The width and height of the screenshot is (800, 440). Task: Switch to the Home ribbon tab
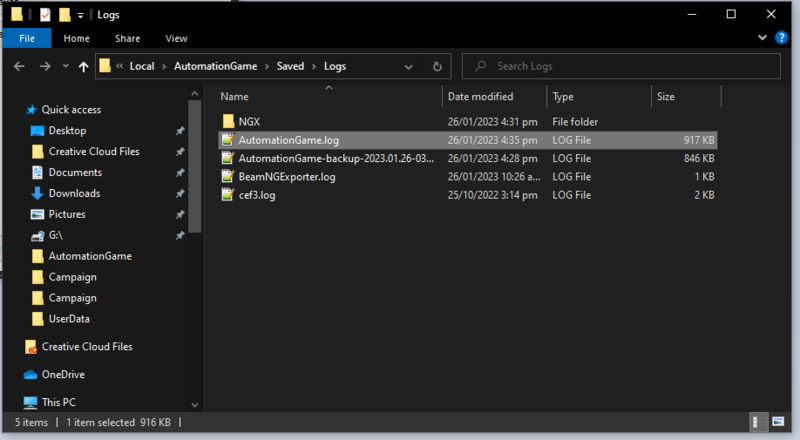tap(77, 38)
